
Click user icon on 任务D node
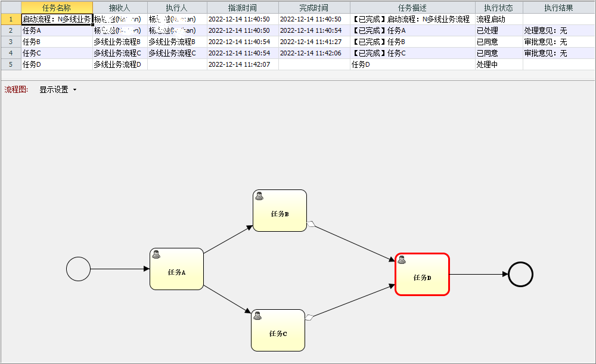(402, 260)
